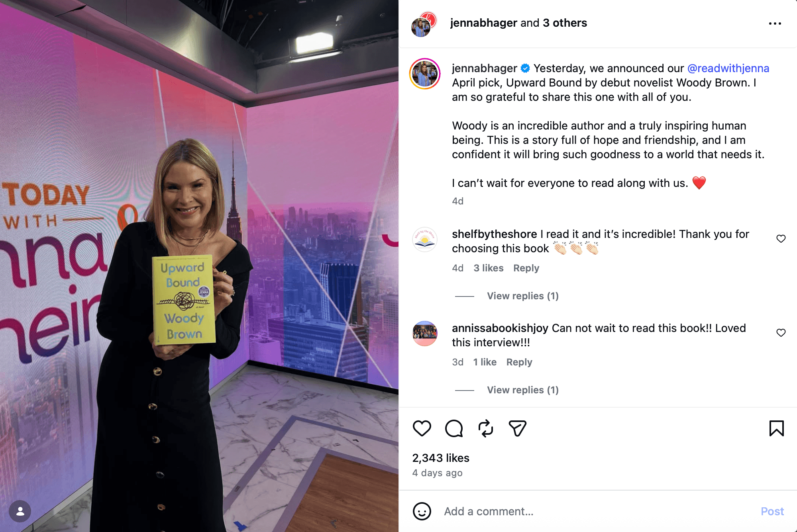Expand View replies under annissabookishjoy comment
This screenshot has height=532, width=797.
point(522,390)
